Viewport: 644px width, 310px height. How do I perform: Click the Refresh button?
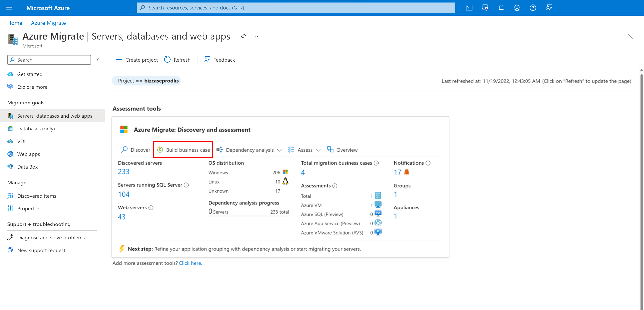[x=177, y=59]
